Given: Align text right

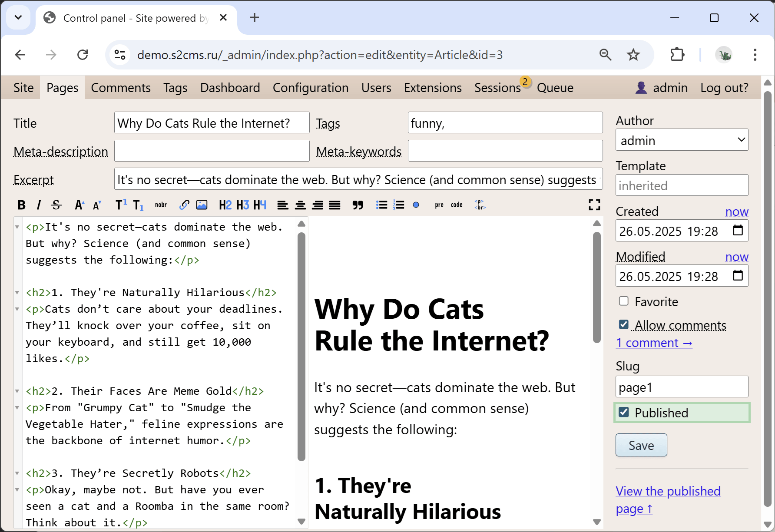Looking at the screenshot, I should (318, 205).
